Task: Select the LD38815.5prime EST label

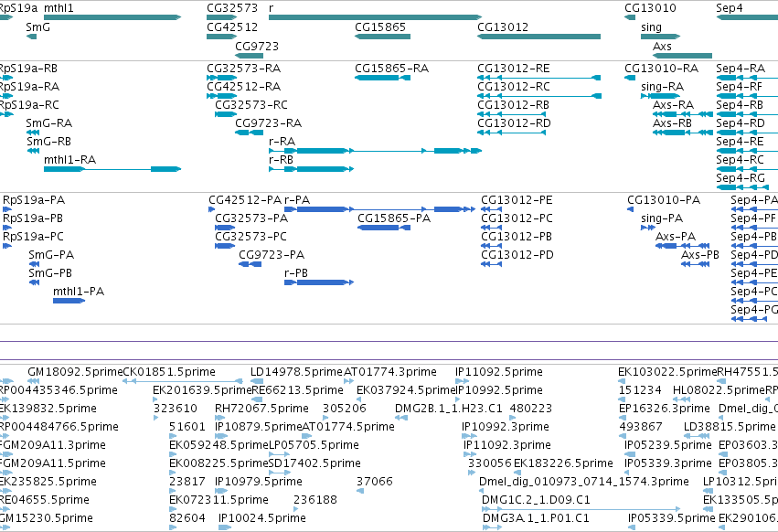Action: point(730,427)
